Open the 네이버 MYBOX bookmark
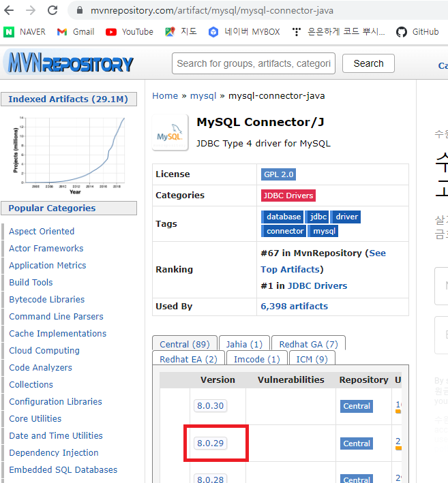The image size is (448, 483). coord(244,32)
